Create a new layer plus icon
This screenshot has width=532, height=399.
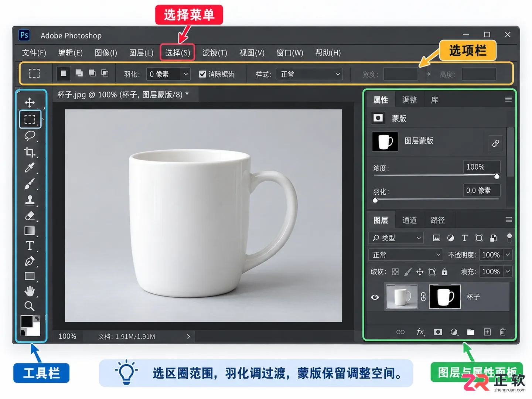point(487,332)
